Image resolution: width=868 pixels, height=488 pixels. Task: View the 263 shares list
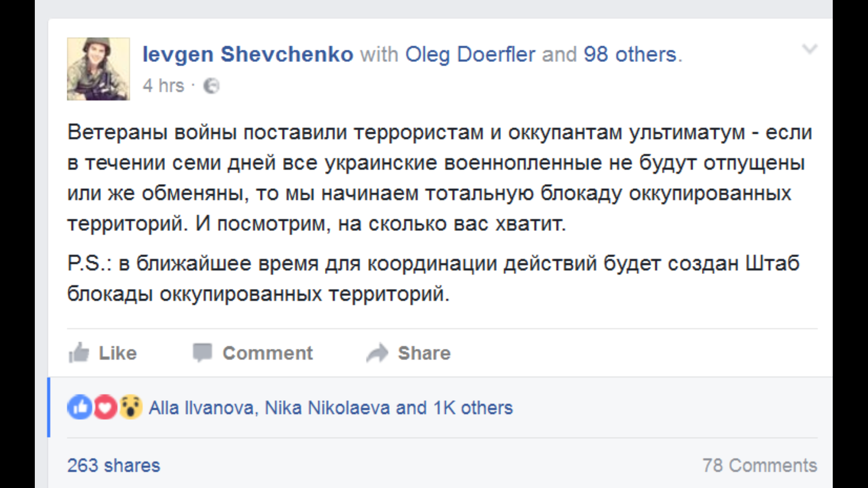point(114,465)
